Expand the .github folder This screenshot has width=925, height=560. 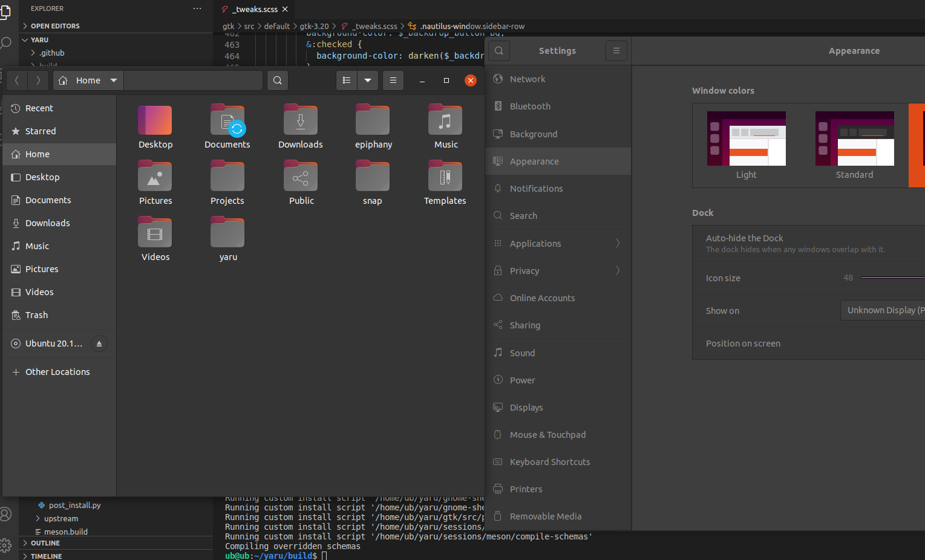(x=51, y=53)
